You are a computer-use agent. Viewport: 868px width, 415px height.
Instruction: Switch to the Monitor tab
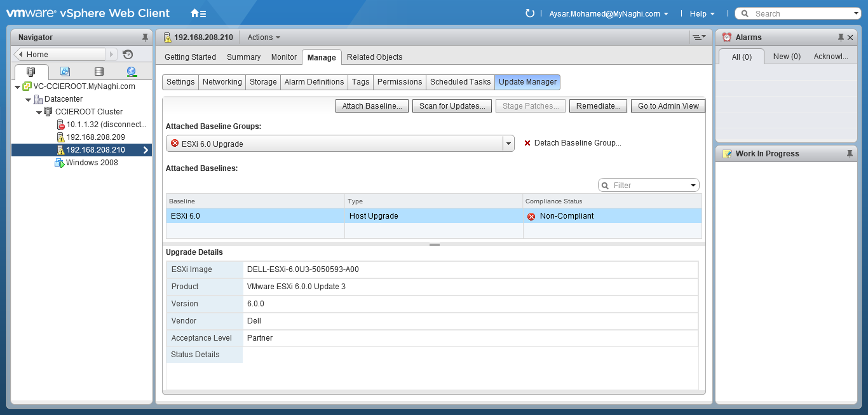coord(283,57)
